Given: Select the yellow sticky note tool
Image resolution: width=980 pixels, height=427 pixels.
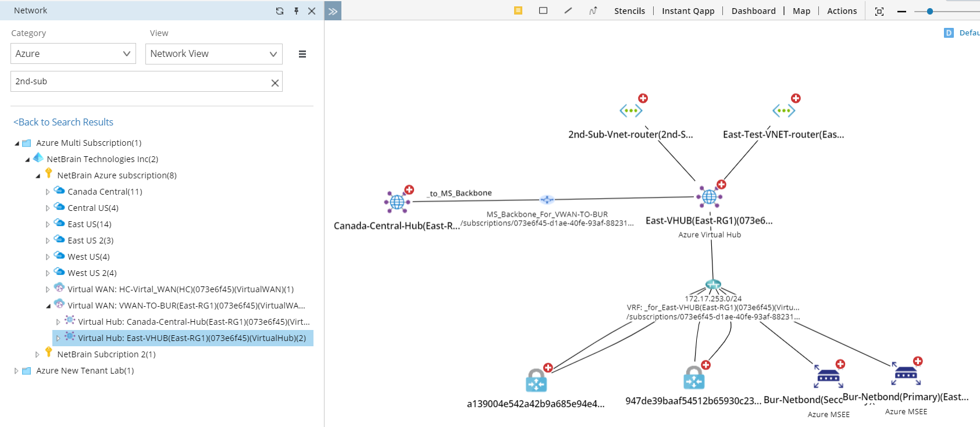Looking at the screenshot, I should click(518, 10).
